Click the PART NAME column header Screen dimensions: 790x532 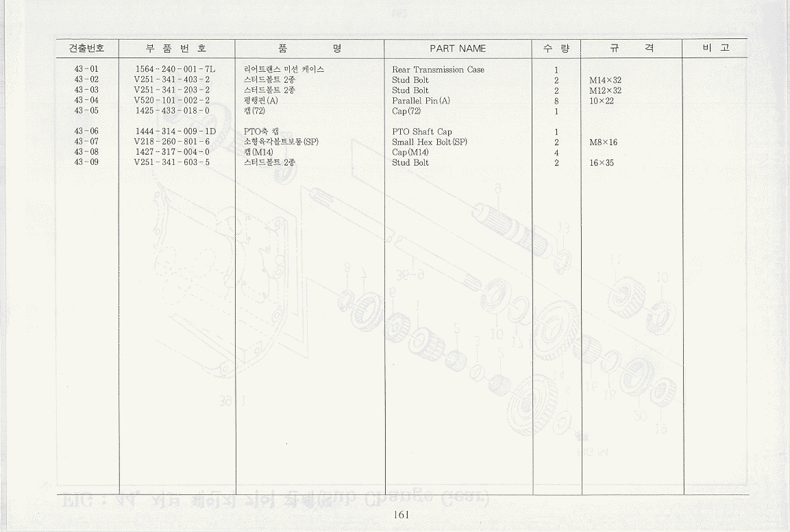pos(458,49)
